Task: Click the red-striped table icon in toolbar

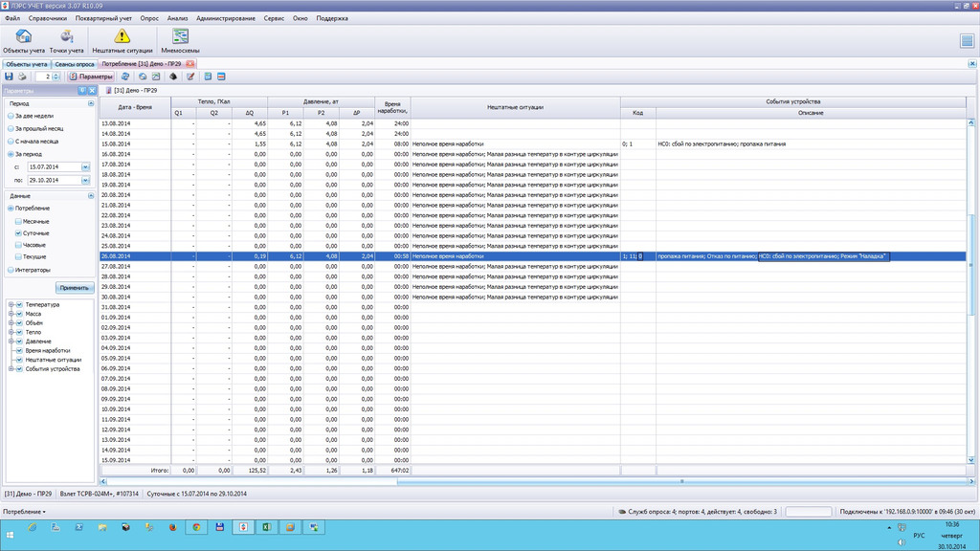Action: [x=221, y=77]
